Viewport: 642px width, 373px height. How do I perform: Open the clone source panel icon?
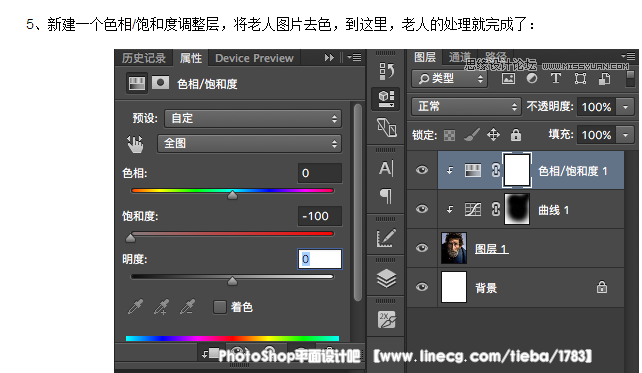coord(387,127)
